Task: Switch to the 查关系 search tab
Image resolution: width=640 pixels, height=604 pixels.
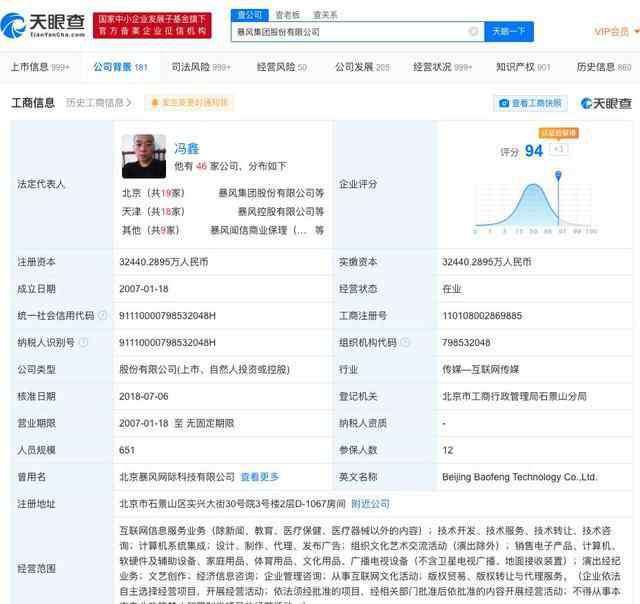Action: coord(325,15)
